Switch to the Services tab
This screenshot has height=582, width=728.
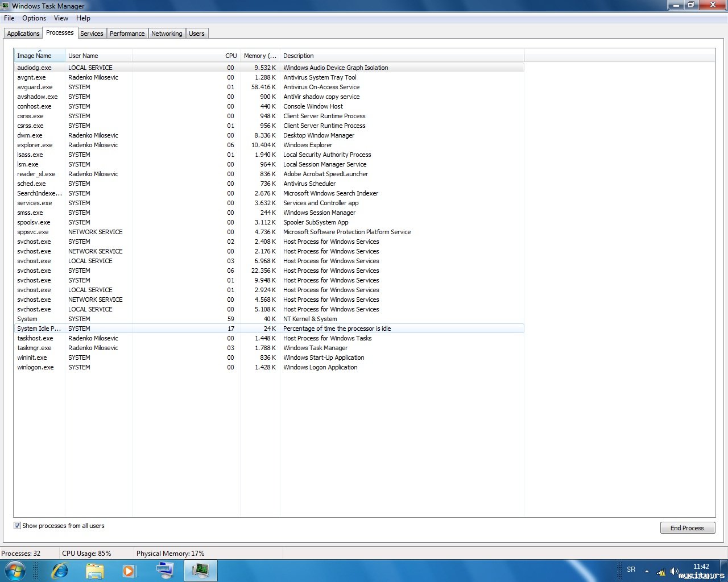[x=92, y=34]
